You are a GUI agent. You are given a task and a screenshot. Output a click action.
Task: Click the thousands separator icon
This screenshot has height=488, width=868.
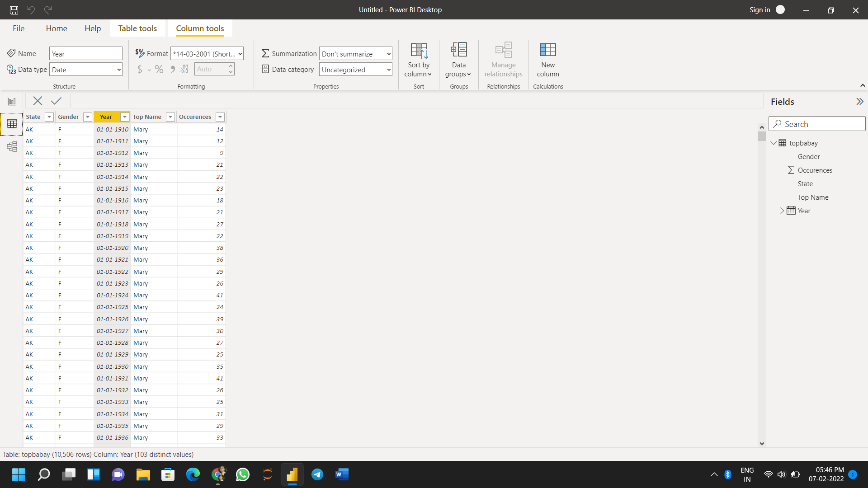coord(173,69)
